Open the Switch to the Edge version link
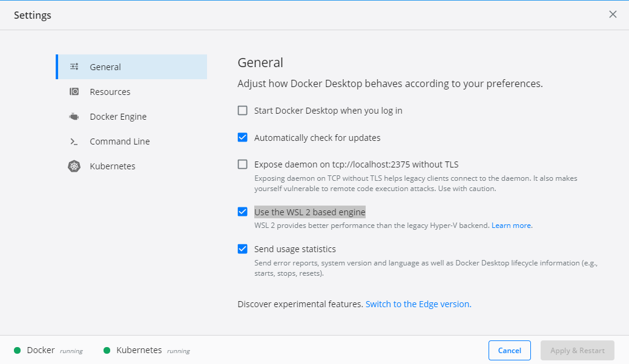The image size is (629, 364). [x=418, y=304]
